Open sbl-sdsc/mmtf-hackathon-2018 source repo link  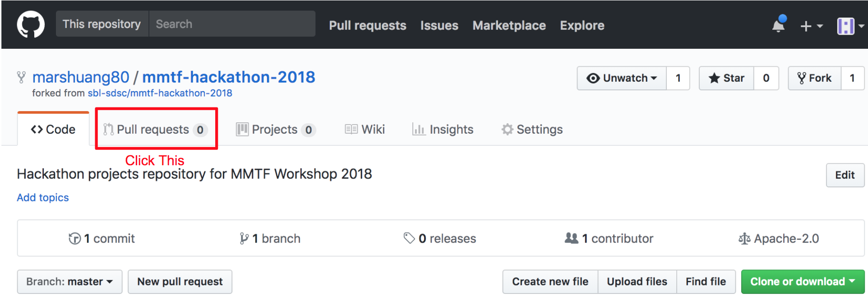coord(160,93)
